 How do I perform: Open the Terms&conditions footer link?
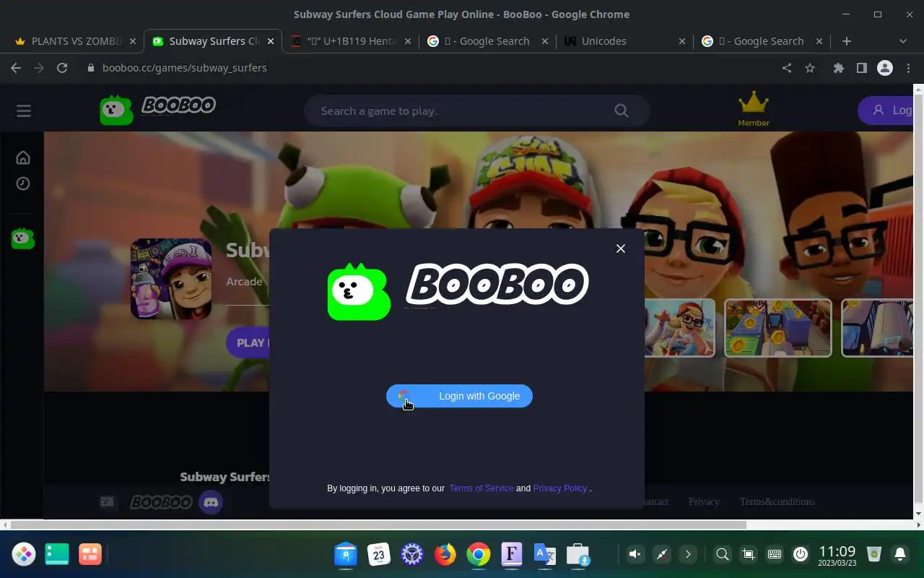point(777,501)
